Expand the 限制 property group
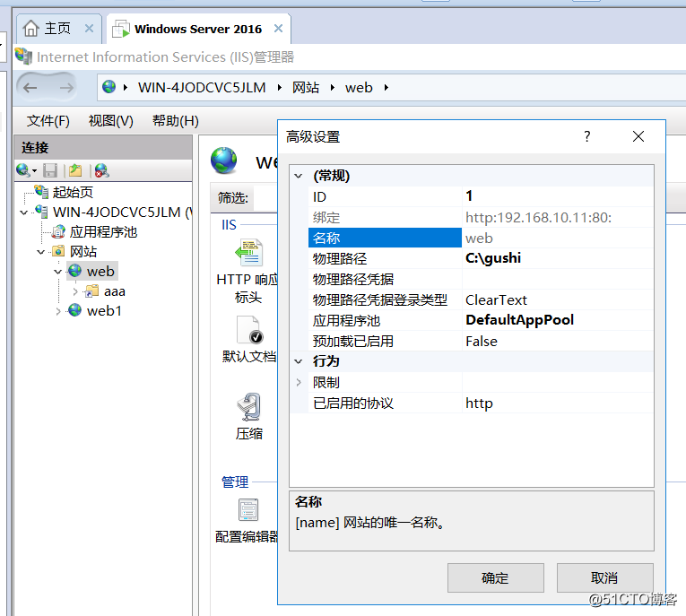The height and width of the screenshot is (616, 686). click(299, 382)
